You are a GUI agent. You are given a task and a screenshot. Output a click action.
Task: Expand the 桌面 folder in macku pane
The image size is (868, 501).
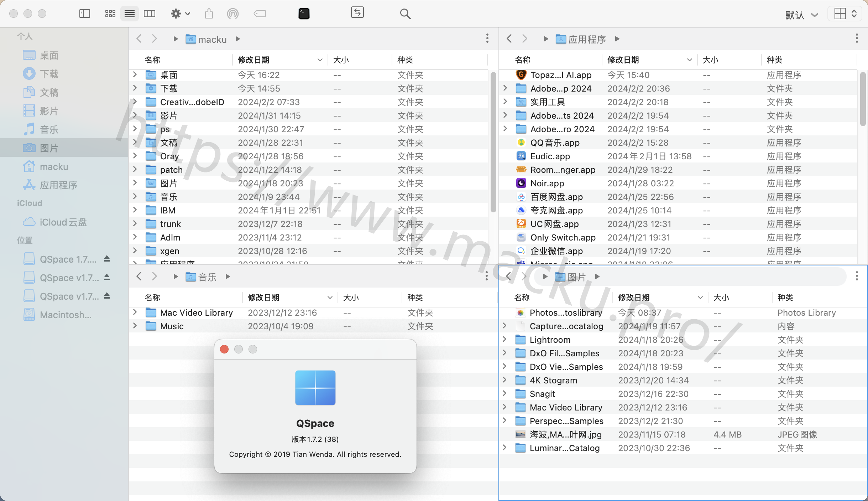pos(135,74)
